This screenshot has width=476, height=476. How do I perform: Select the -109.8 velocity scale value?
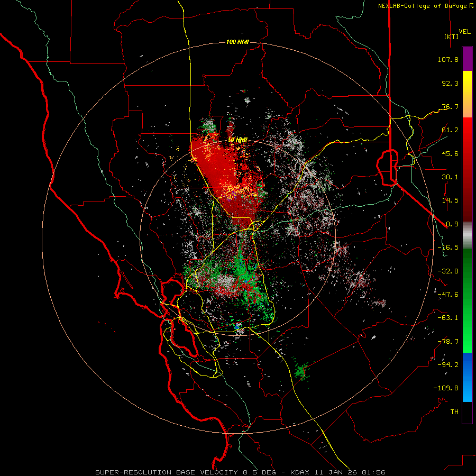click(446, 388)
